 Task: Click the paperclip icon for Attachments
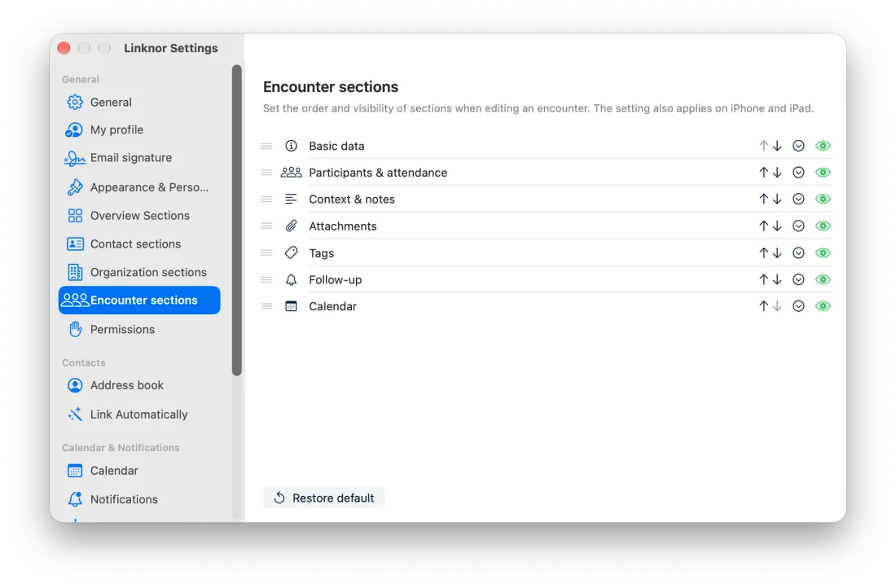[291, 226]
